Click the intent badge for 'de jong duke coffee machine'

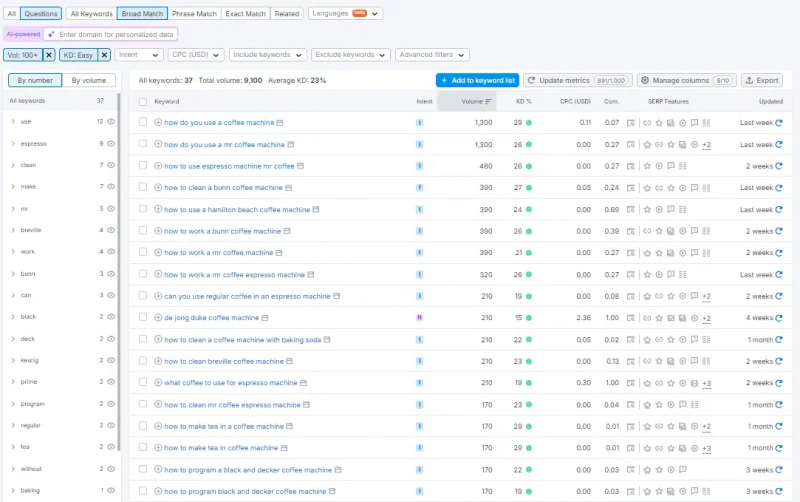[x=419, y=318]
